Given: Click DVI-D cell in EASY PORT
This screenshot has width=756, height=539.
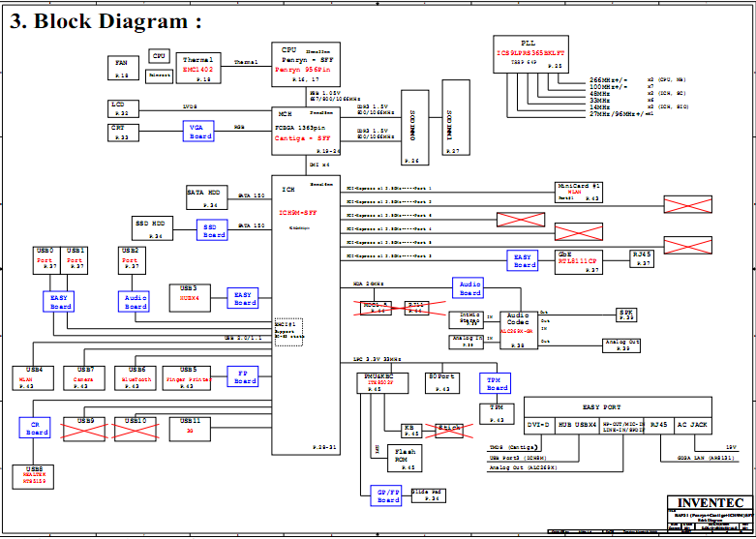Looking at the screenshot, I should click(x=539, y=426).
